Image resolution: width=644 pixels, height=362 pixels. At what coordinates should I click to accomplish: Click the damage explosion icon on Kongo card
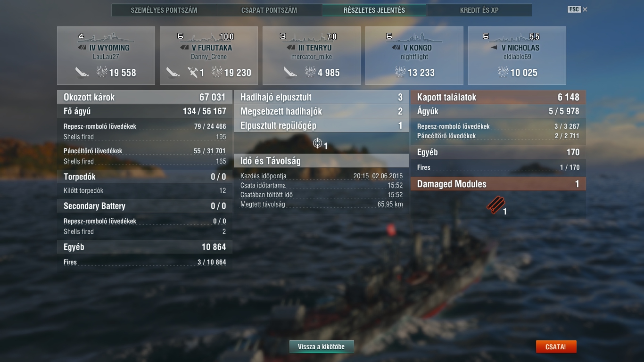pos(400,72)
